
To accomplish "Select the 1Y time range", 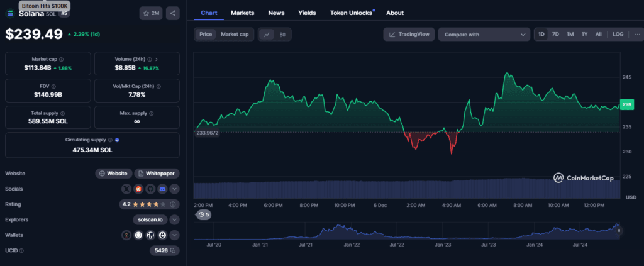I will point(584,35).
